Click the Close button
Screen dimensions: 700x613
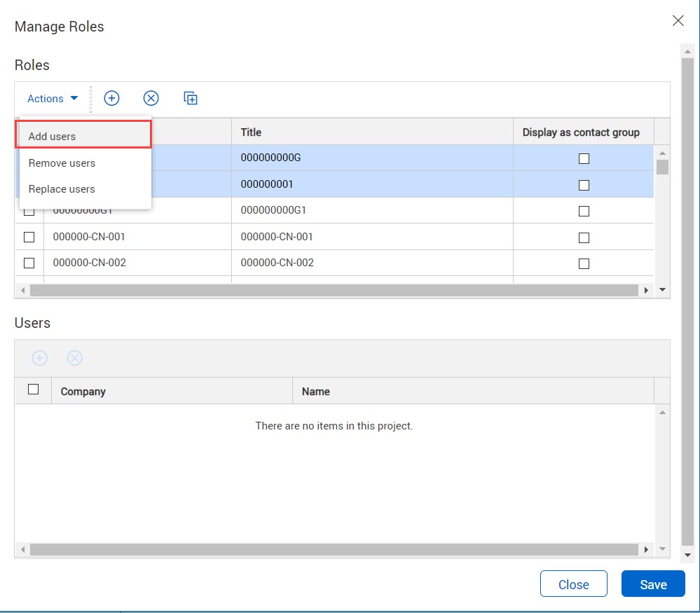573,584
